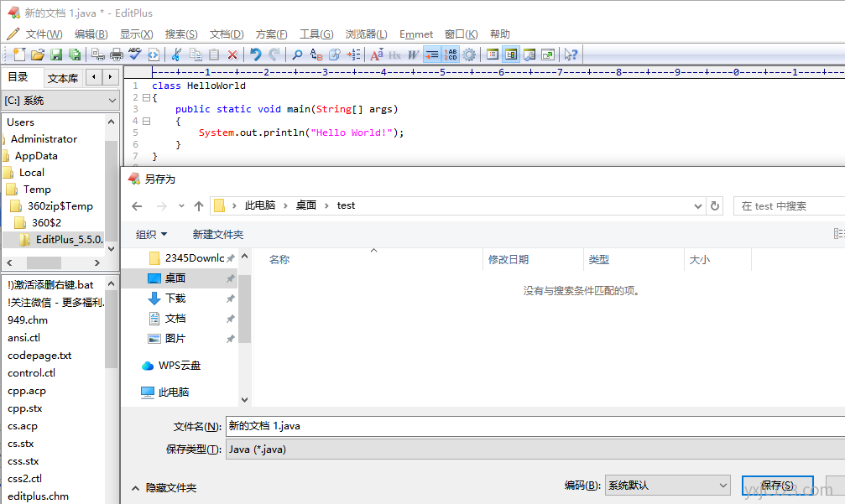Open the 组织 dropdown menu
Image resolution: width=845 pixels, height=504 pixels.
click(x=151, y=234)
